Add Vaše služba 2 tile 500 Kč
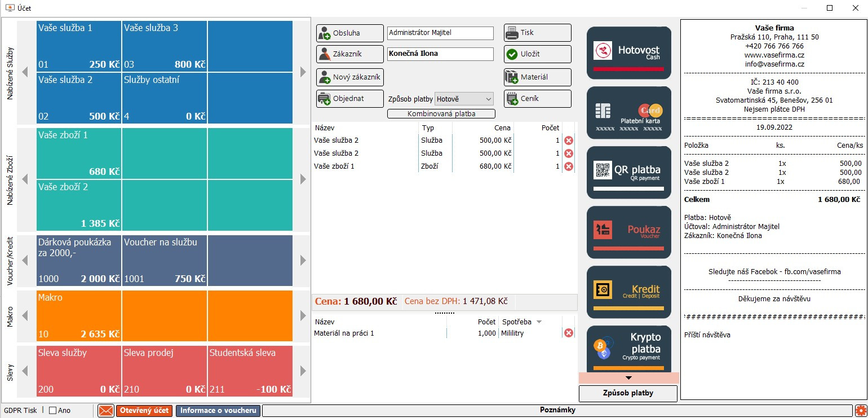The width and height of the screenshot is (868, 418). (x=79, y=98)
